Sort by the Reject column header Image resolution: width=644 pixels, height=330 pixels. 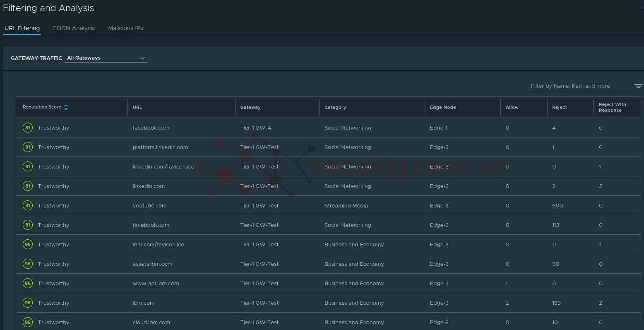pos(559,107)
